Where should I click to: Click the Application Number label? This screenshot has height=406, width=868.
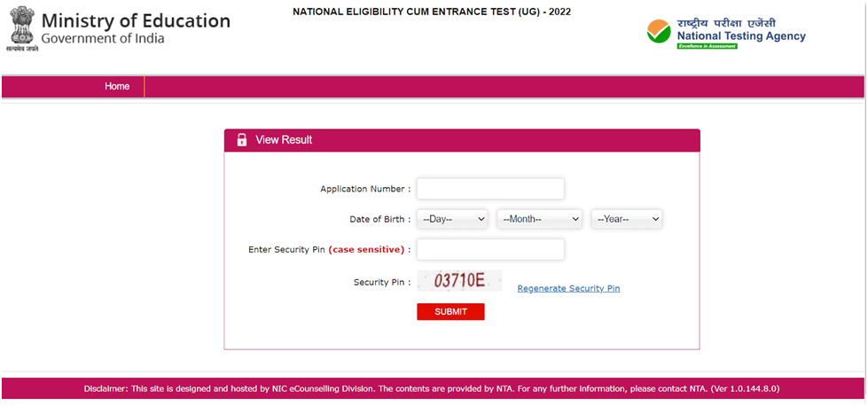pyautogui.click(x=365, y=189)
